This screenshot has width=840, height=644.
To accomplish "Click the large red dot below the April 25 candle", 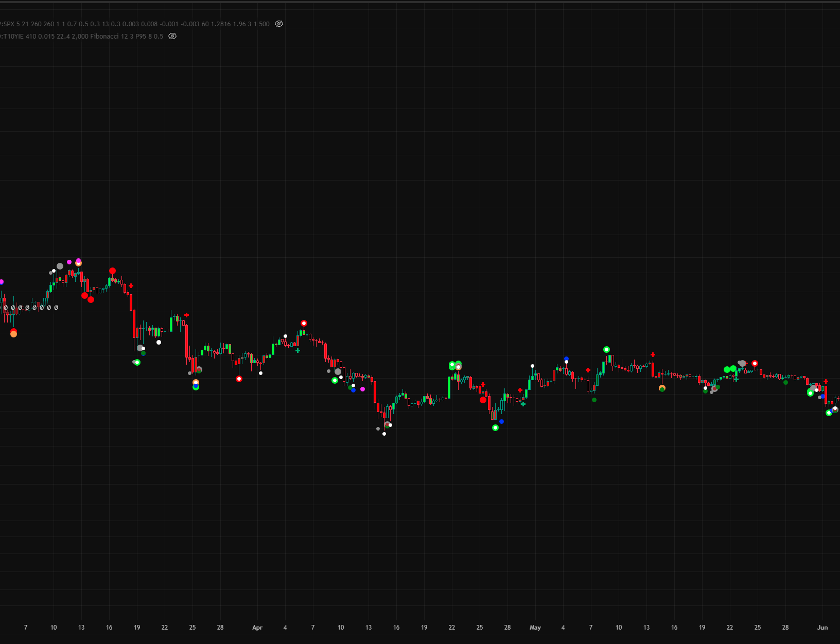I will pyautogui.click(x=483, y=400).
